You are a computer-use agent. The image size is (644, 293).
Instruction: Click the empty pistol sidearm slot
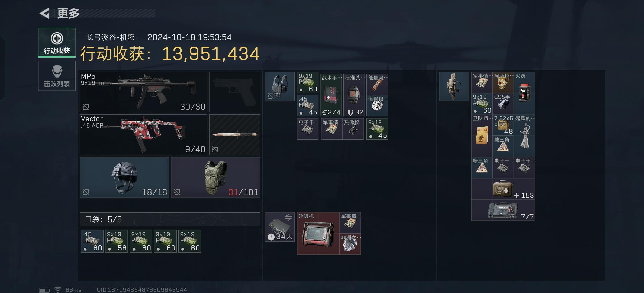[235, 92]
